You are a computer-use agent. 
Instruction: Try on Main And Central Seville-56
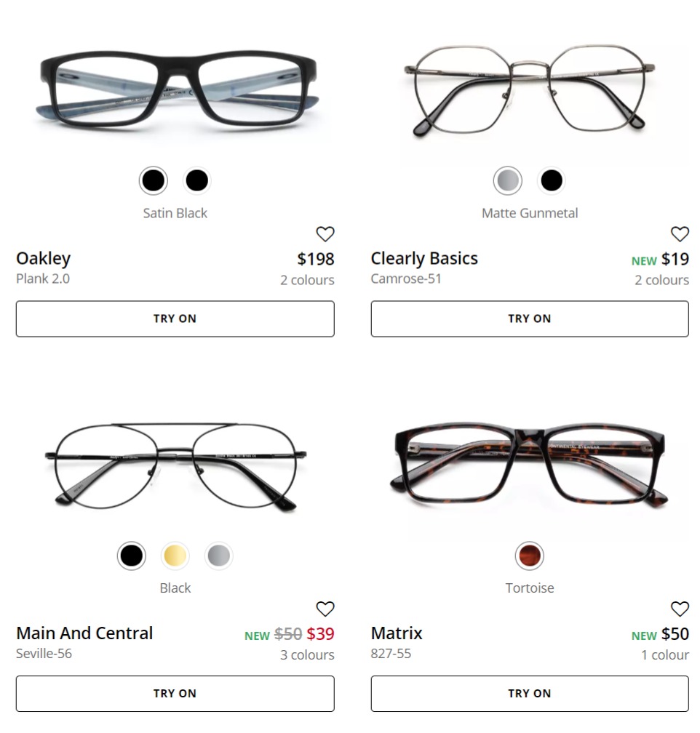pos(175,694)
